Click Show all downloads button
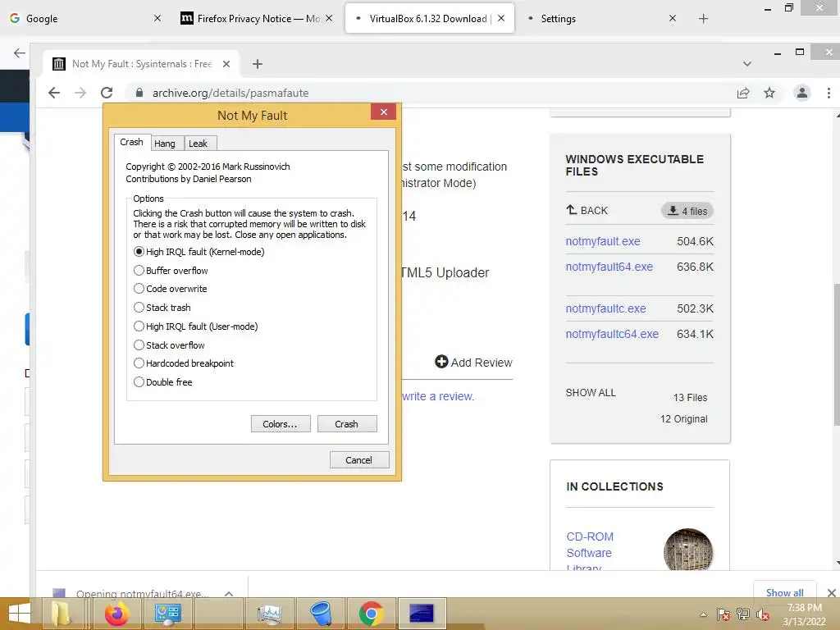 coord(784,592)
